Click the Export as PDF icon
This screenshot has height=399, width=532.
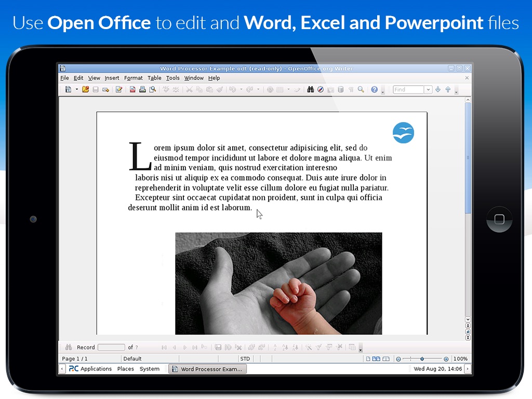[132, 89]
